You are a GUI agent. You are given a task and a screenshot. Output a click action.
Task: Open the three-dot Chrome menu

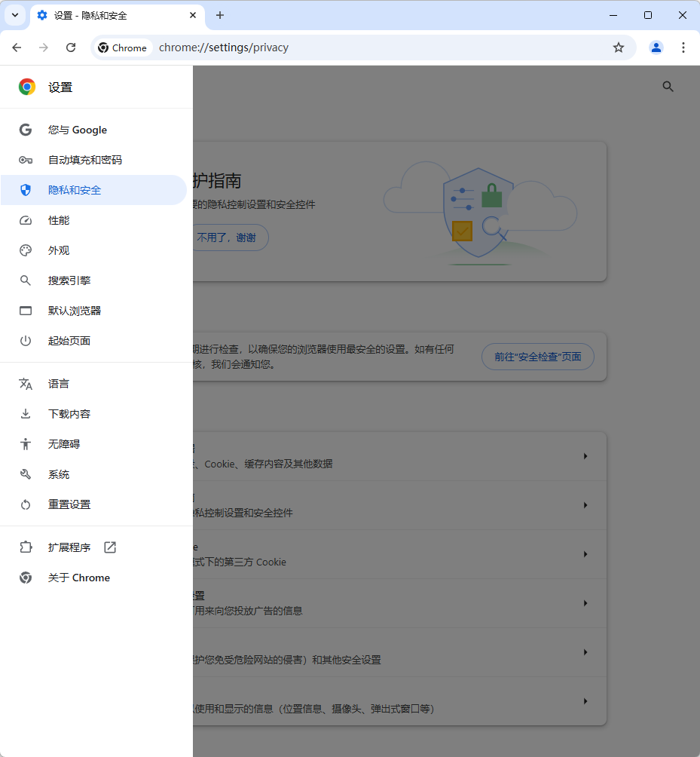coord(683,47)
